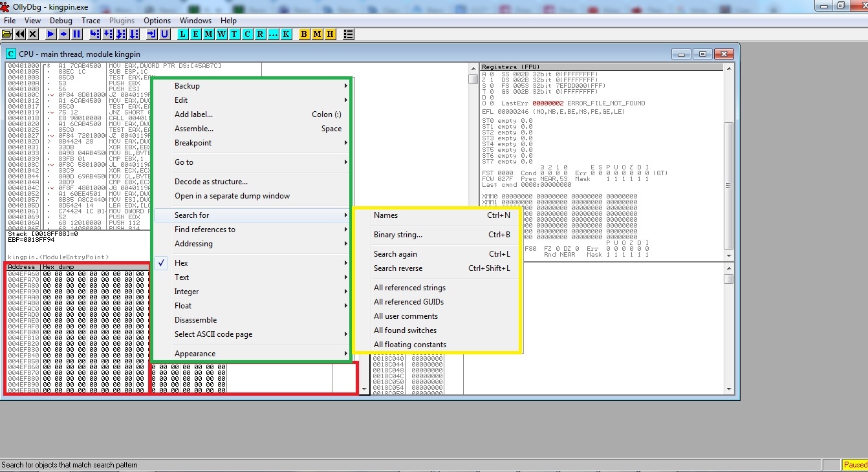
Task: Expand Find references to submenu
Action: [252, 230]
